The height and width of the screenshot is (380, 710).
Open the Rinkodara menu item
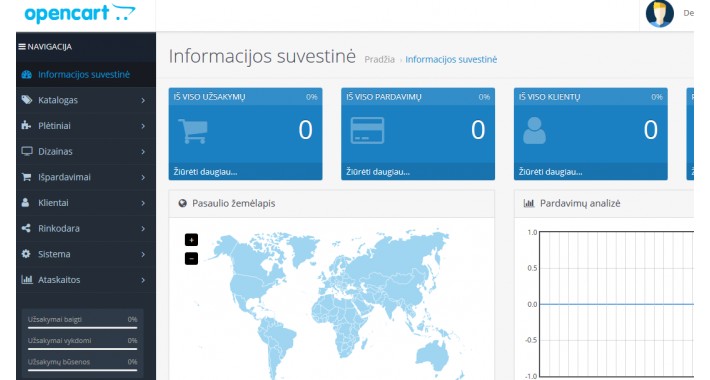tap(86, 228)
